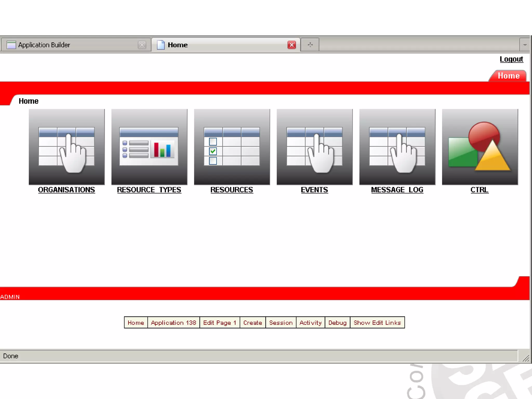Viewport: 532px width, 399px height.
Task: Click the window resize grip corner
Action: tap(526, 358)
